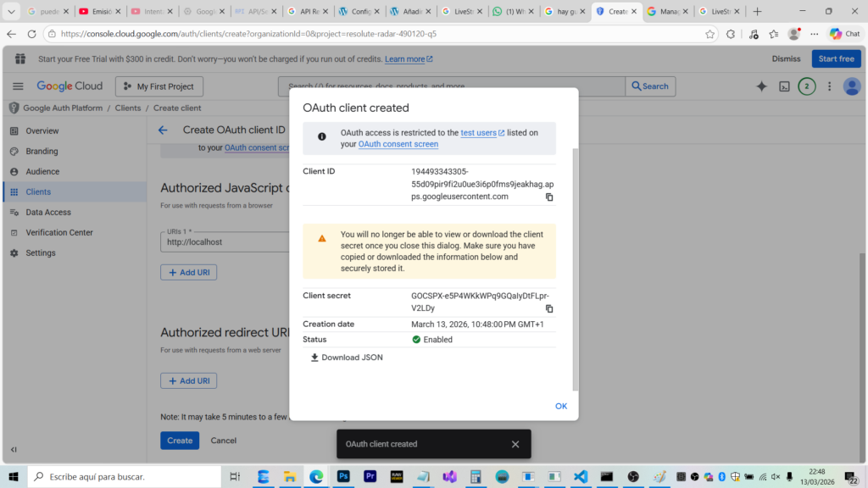Dismiss the OAuth client created toast
This screenshot has width=868, height=488.
tap(515, 444)
